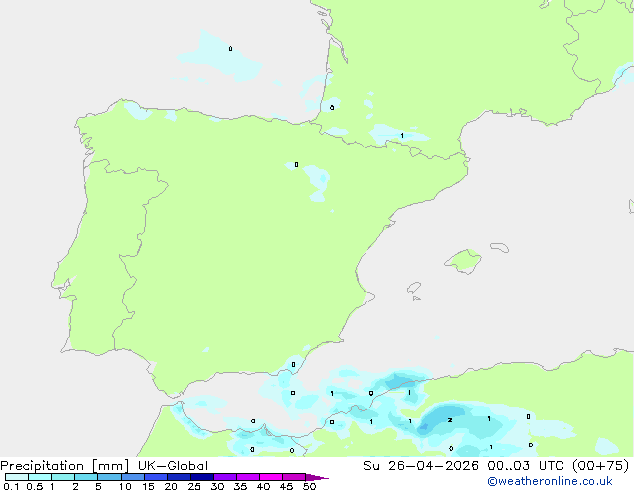Click the '2' rainfall value on map
Screen dimensions: 634x490
pyautogui.click(x=450, y=420)
